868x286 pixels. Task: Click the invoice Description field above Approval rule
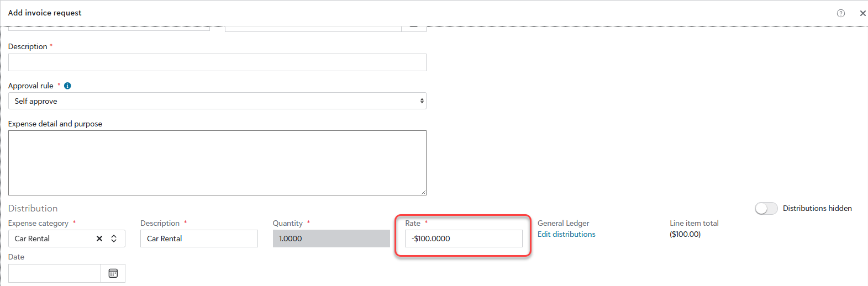click(x=217, y=62)
